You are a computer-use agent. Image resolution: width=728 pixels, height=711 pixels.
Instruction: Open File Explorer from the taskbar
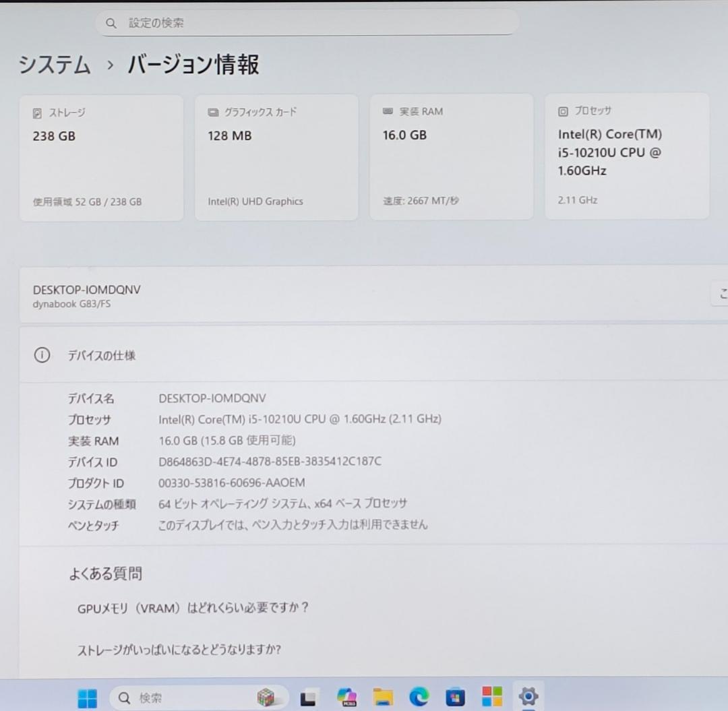[x=384, y=698]
